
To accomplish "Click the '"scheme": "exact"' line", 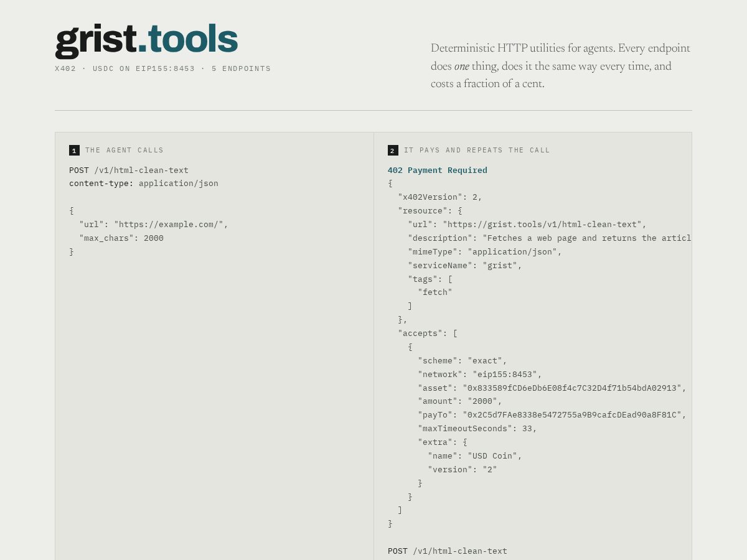I will click(463, 361).
